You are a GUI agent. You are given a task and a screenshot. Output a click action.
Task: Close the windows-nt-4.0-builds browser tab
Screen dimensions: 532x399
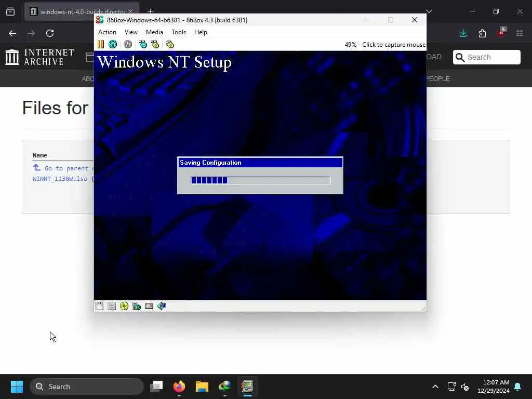pyautogui.click(x=130, y=11)
